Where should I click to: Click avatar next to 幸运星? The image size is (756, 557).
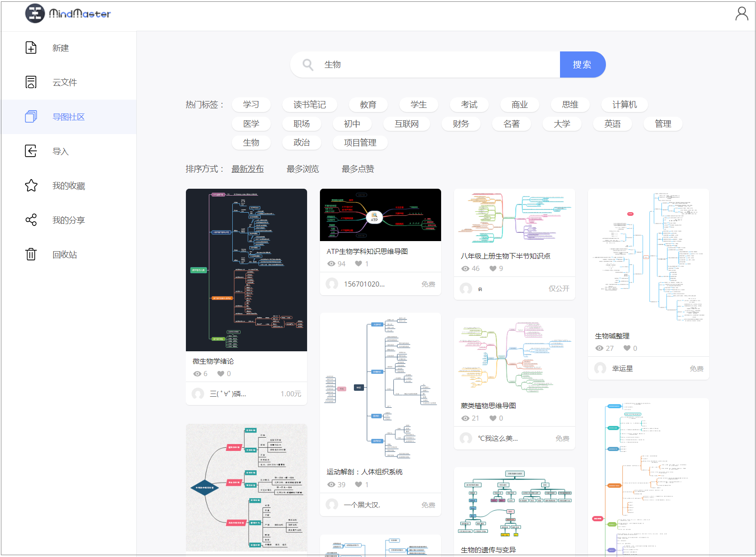(600, 368)
